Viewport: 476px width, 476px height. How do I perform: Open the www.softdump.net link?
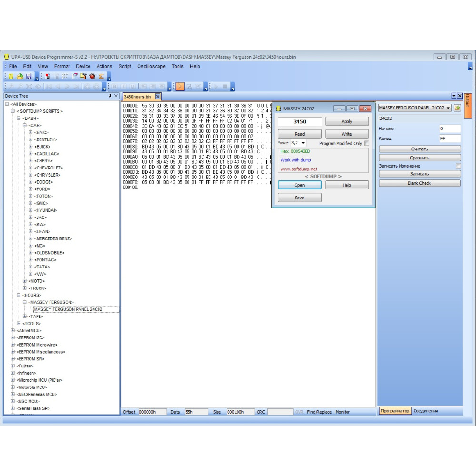tap(299, 169)
